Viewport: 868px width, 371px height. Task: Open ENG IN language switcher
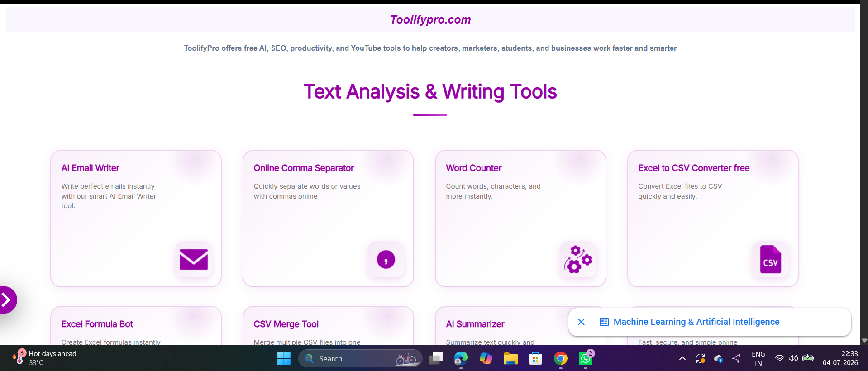tap(758, 359)
